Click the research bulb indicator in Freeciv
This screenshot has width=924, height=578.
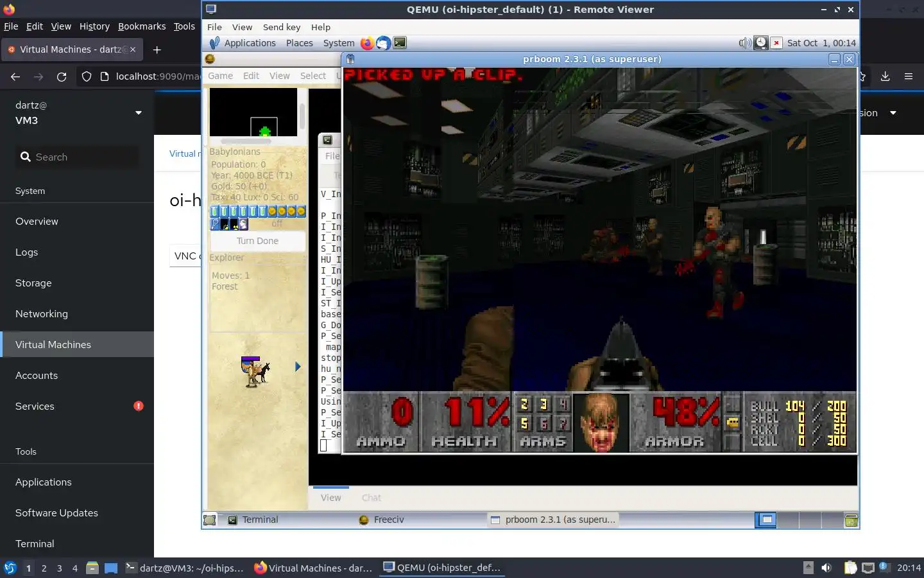click(x=215, y=224)
